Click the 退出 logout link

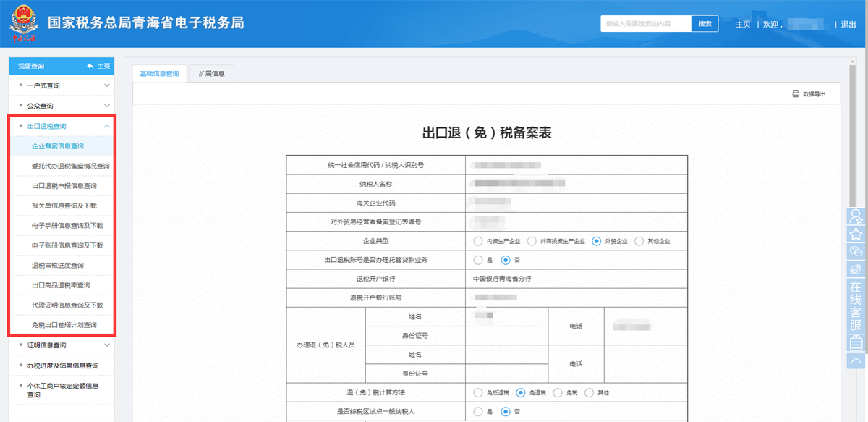coord(848,25)
